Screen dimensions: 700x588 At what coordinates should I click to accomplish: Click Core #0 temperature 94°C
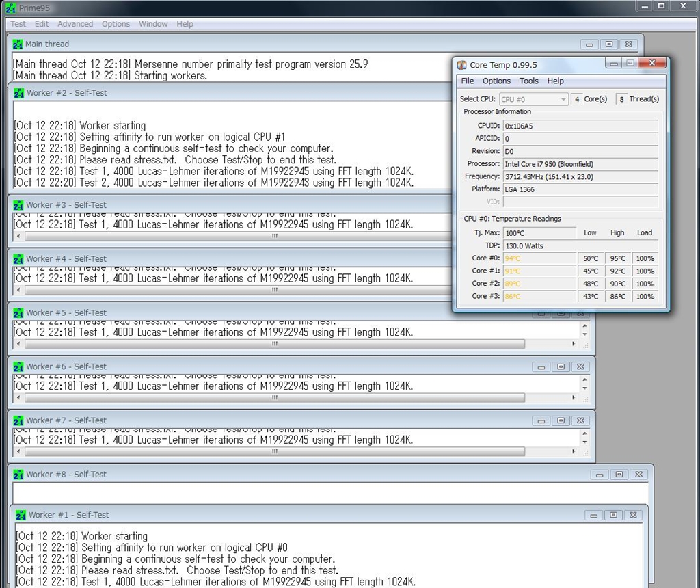pyautogui.click(x=540, y=258)
